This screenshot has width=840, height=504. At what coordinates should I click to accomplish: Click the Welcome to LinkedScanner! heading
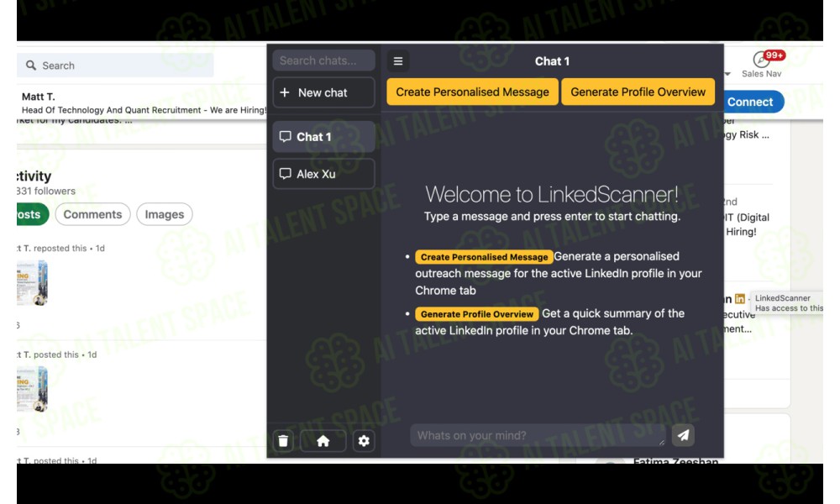[552, 194]
